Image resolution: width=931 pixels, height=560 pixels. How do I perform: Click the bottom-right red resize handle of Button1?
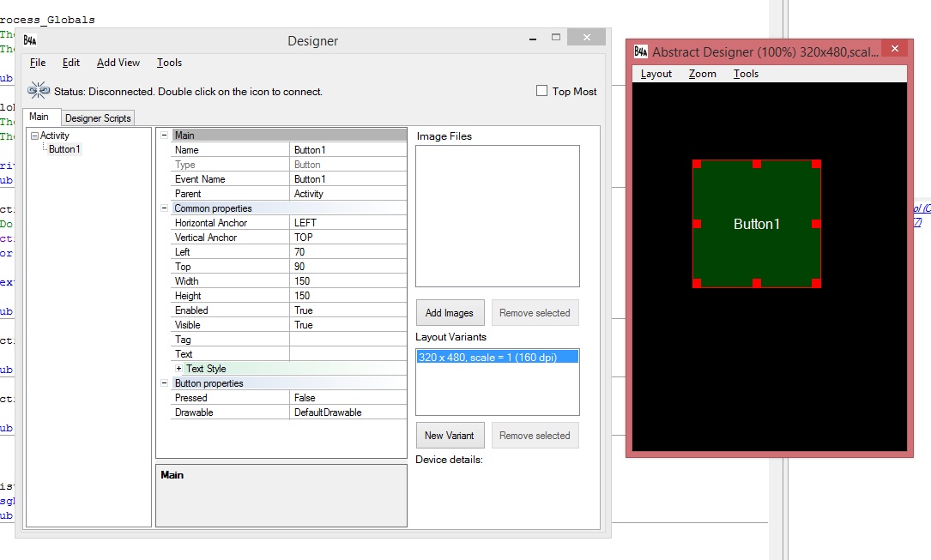tap(816, 284)
